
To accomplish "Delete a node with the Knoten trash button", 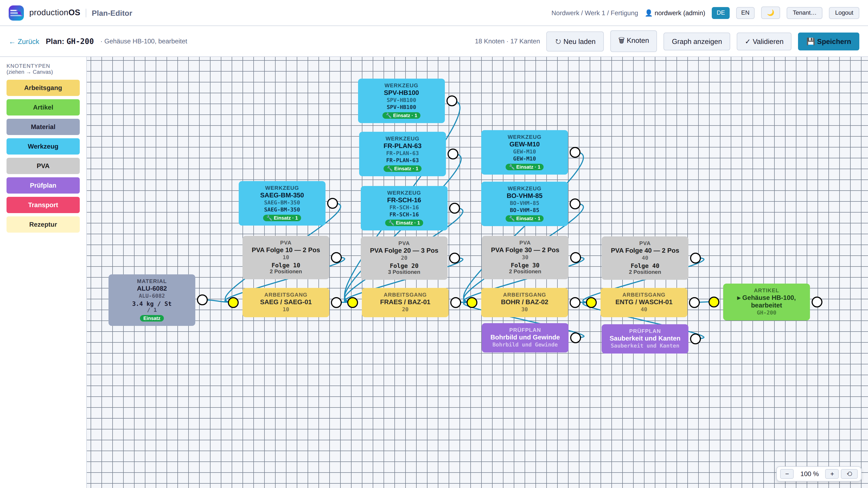I will pos(633,41).
